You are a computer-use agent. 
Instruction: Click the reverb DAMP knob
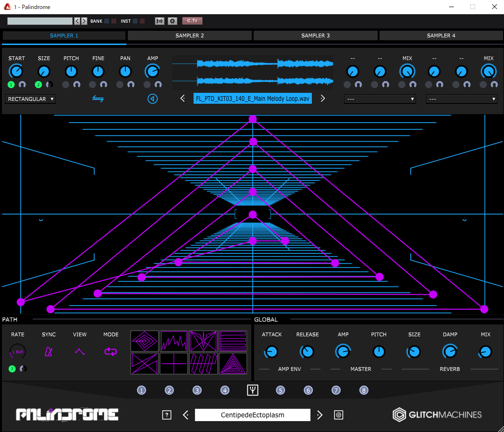pos(450,351)
